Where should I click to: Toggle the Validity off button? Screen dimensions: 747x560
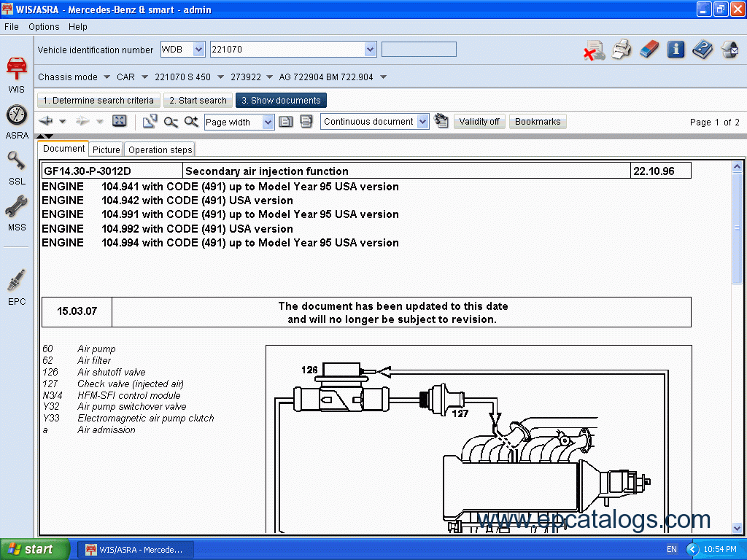coord(479,122)
